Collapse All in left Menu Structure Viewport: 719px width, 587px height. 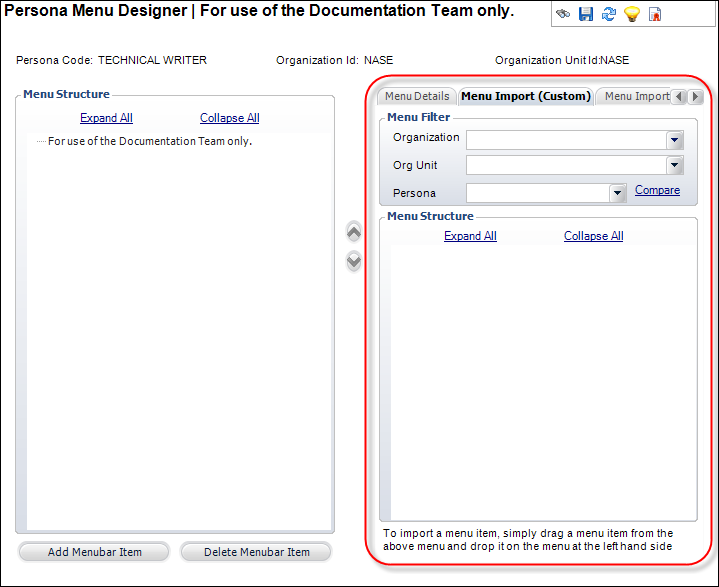(x=230, y=118)
